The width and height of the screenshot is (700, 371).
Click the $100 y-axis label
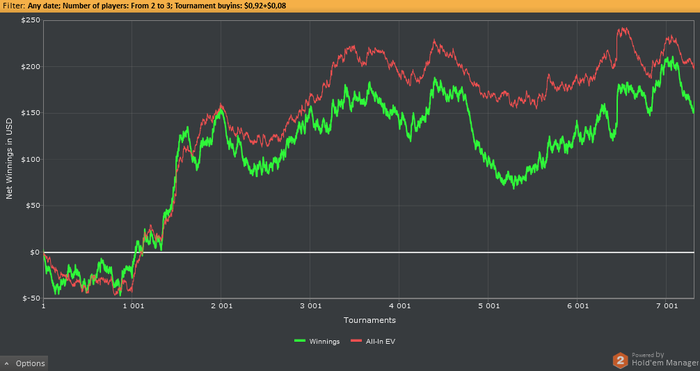coord(30,159)
